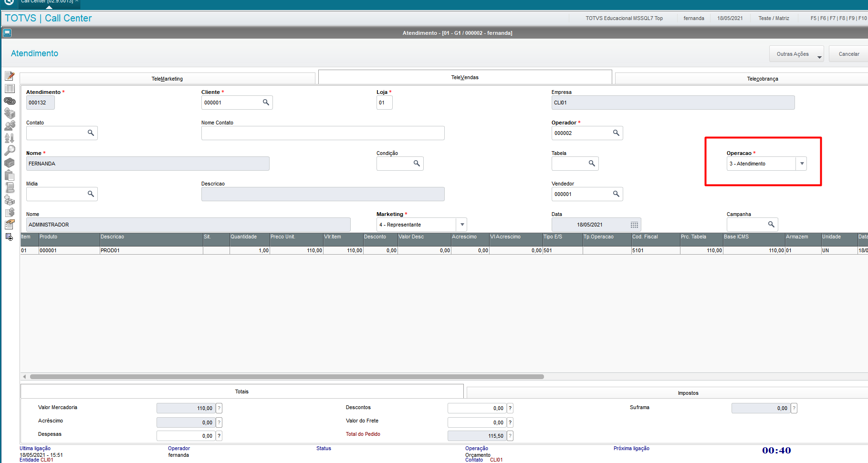The height and width of the screenshot is (463, 868).
Task: Expand the Marketing dropdown
Action: pos(462,225)
